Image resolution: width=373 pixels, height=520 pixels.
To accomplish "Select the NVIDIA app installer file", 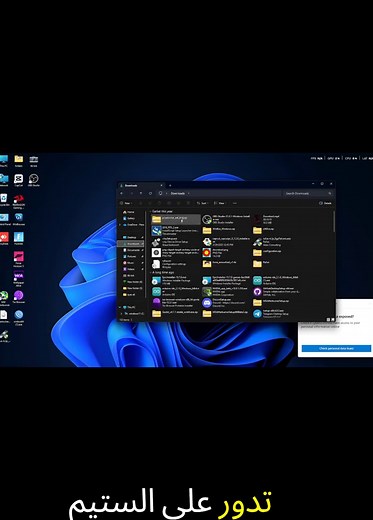I will pyautogui.click(x=227, y=291).
